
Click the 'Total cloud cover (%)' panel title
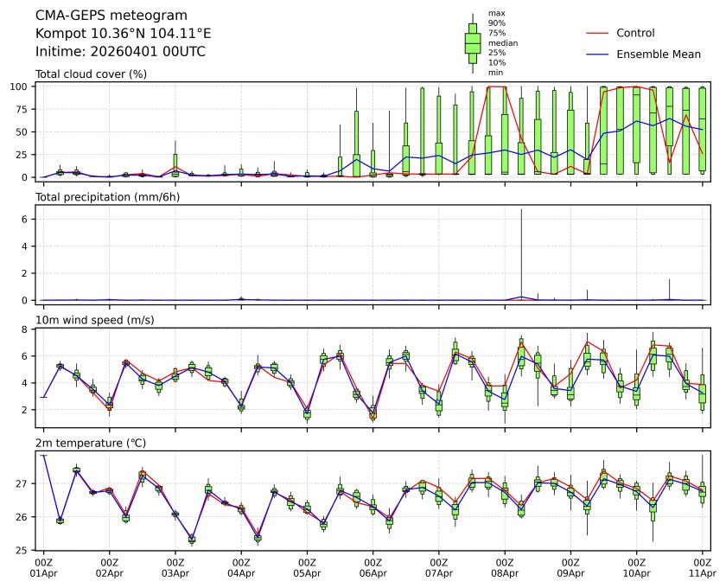(x=91, y=73)
